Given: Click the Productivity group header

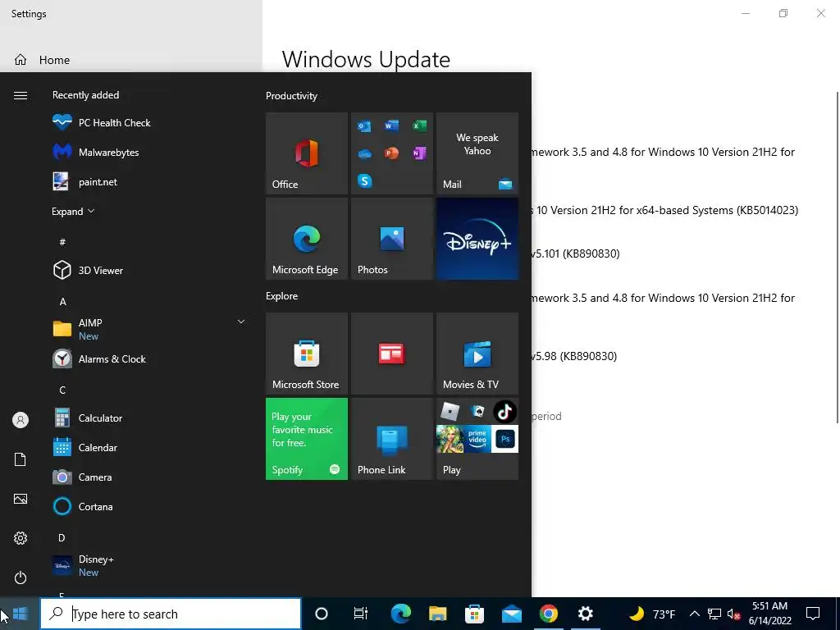Looking at the screenshot, I should [x=291, y=96].
